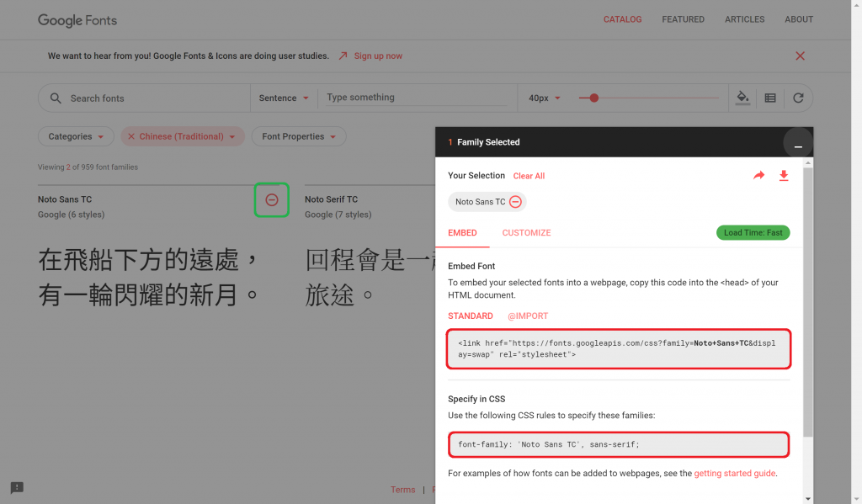This screenshot has width=862, height=504.
Task: Click the arrow icon beside Sign up now
Action: tap(343, 56)
